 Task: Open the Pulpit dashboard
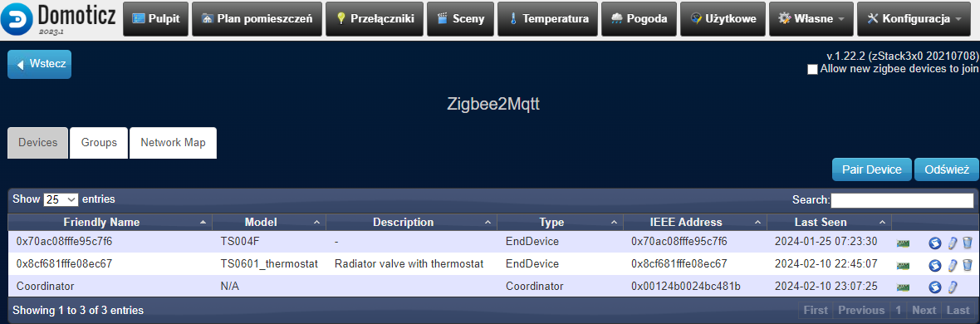[x=156, y=19]
